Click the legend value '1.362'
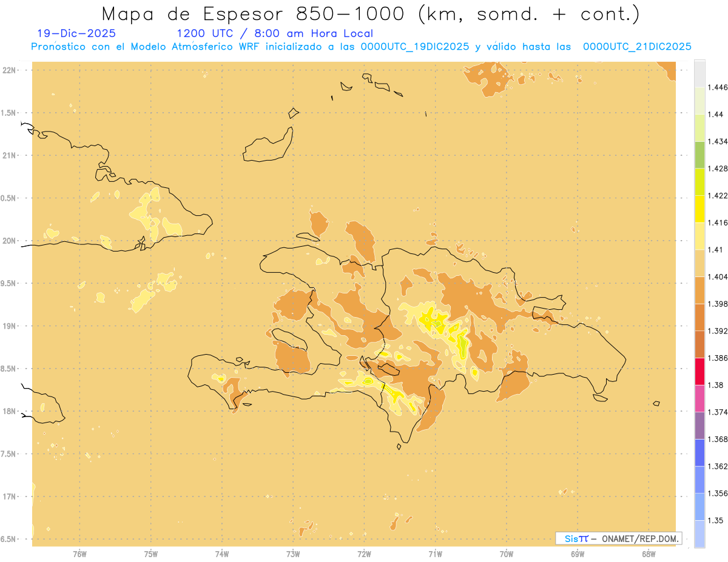The width and height of the screenshot is (728, 562). point(718,466)
